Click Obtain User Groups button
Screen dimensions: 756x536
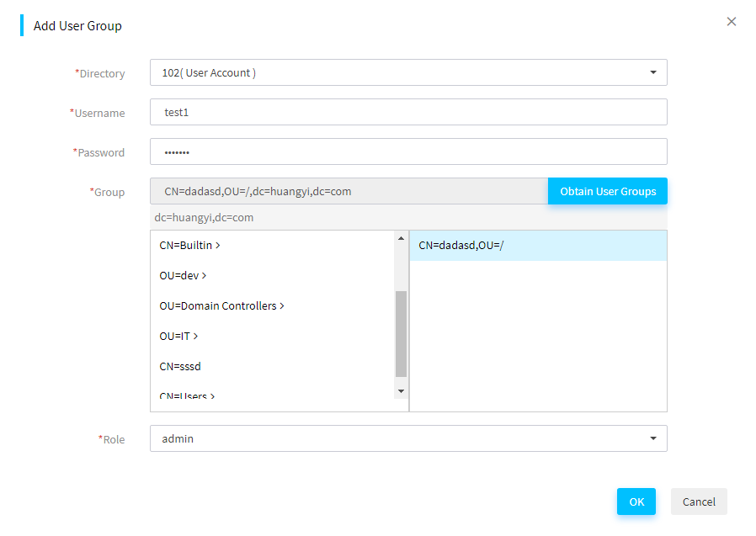pos(608,191)
